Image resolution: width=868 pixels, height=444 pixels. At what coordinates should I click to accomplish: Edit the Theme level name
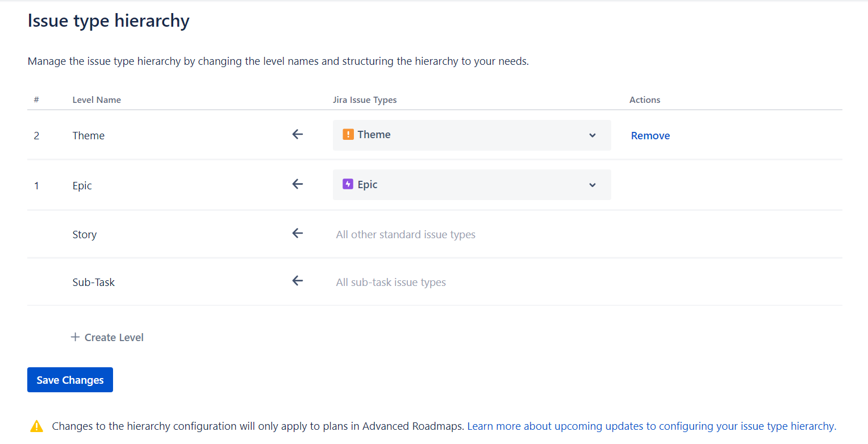click(x=89, y=135)
